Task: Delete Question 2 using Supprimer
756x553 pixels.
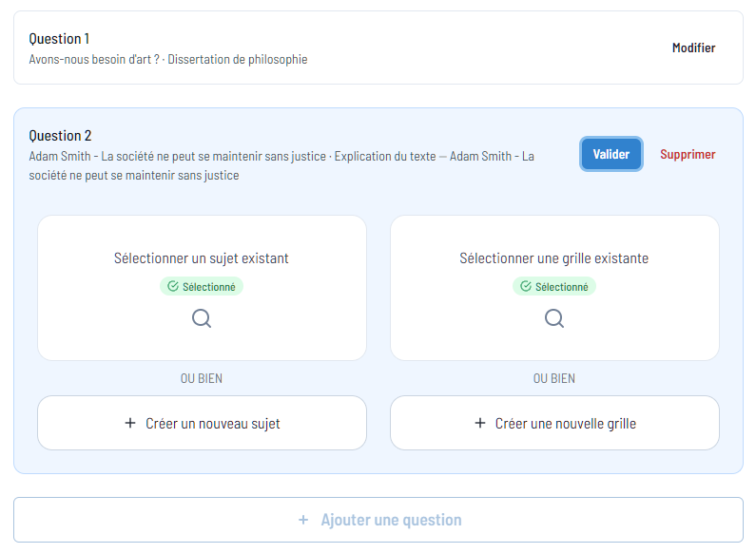Action: [688, 154]
